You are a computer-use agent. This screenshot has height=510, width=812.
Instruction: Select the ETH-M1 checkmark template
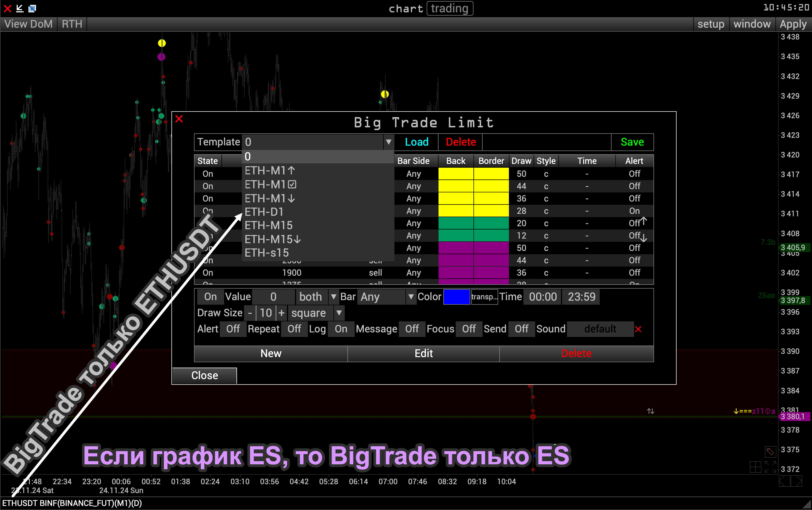[x=318, y=185]
